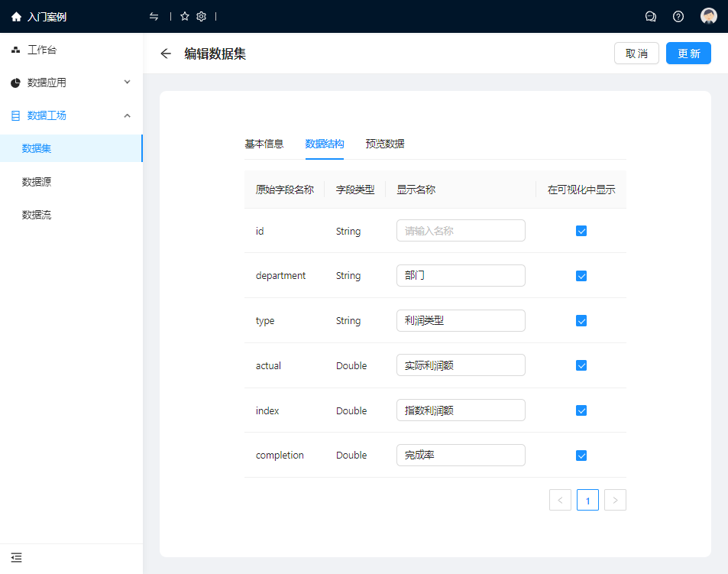Disable visualization display for completion field
Viewport: 728px width, 574px height.
[x=581, y=456]
